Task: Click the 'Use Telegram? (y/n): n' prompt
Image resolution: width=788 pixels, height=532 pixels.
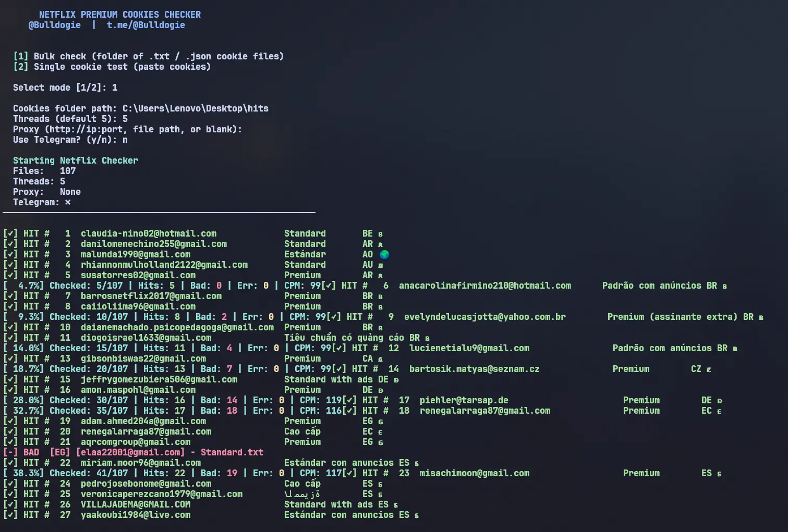Action: point(70,140)
